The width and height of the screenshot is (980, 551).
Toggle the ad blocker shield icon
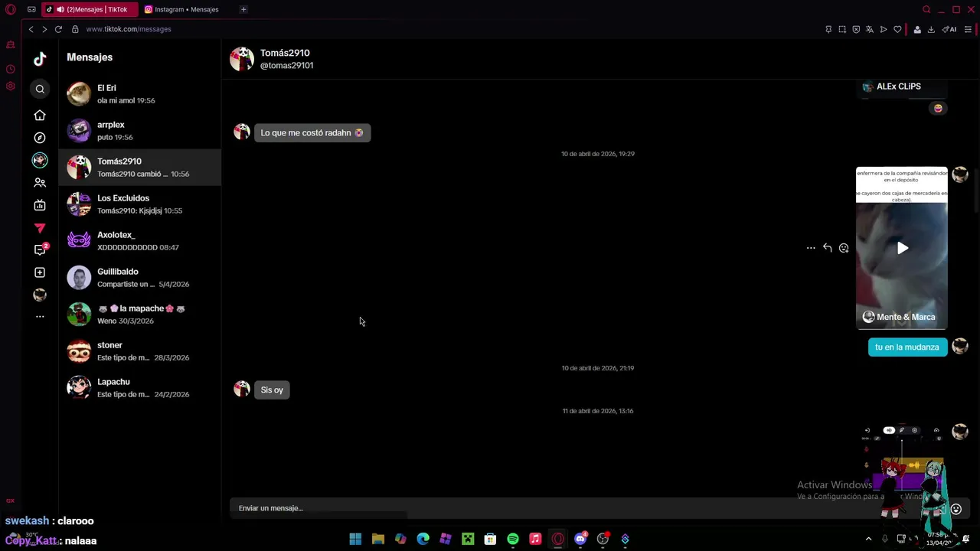[856, 29]
